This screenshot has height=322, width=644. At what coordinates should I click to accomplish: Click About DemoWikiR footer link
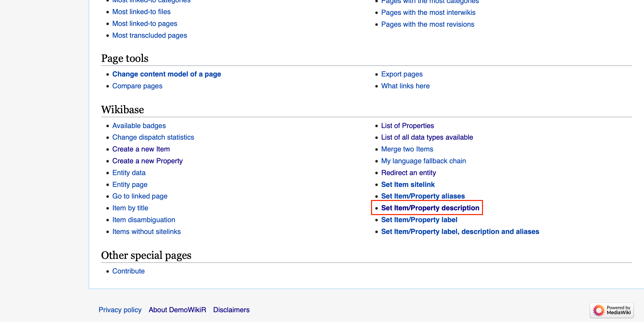coord(177,310)
